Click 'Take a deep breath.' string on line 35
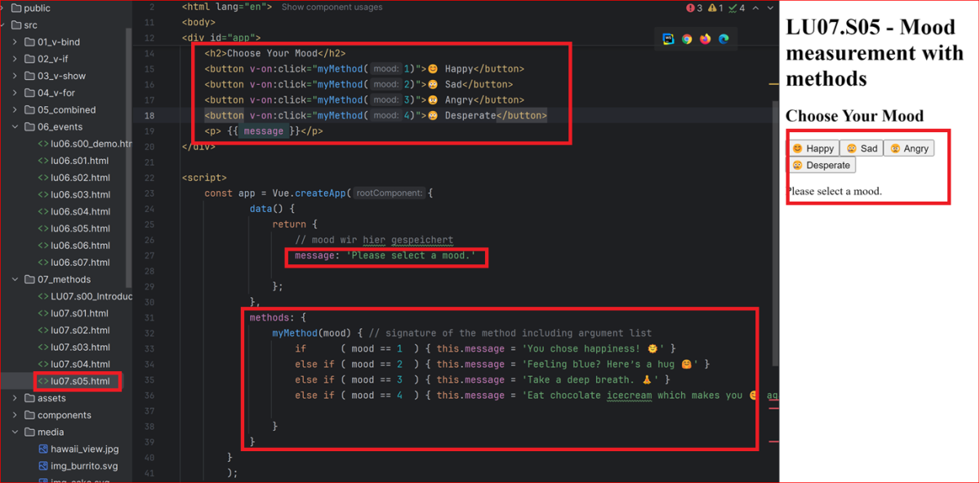Viewport: 980px width, 483px height. (595, 379)
